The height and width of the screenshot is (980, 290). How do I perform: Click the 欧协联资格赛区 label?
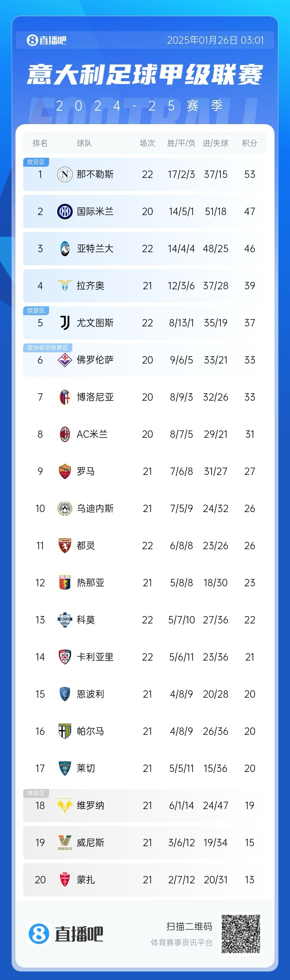point(48,348)
